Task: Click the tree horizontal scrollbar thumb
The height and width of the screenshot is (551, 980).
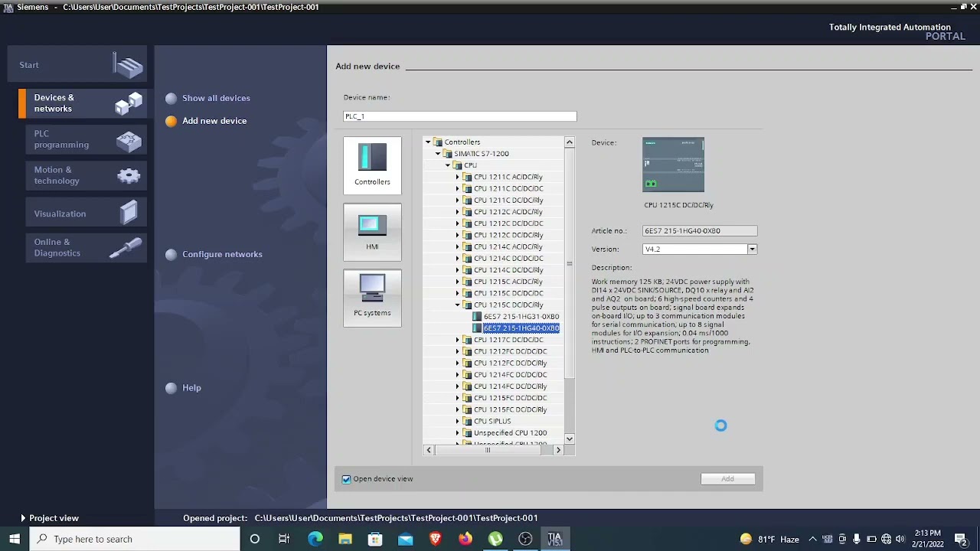Action: (487, 450)
